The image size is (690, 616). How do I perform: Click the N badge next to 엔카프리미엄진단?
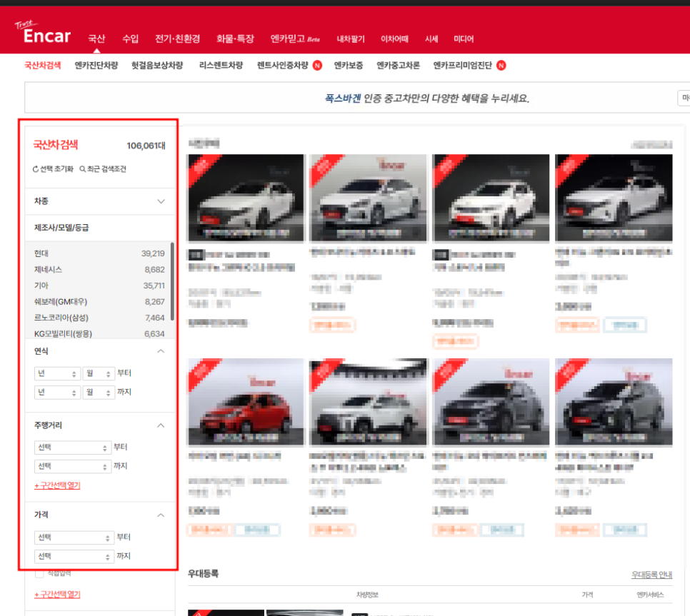pyautogui.click(x=501, y=65)
